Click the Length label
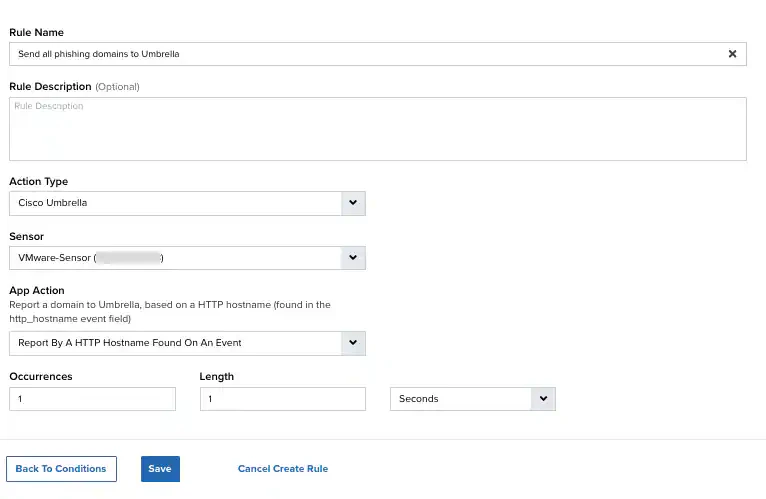766x499 pixels. pos(216,376)
